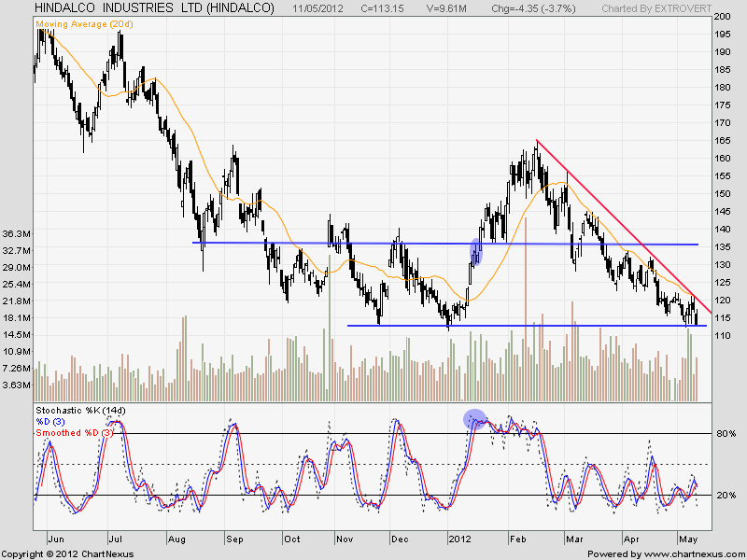Click the 36.3M volume axis label
Screen dimensions: 747x560
click(x=19, y=233)
